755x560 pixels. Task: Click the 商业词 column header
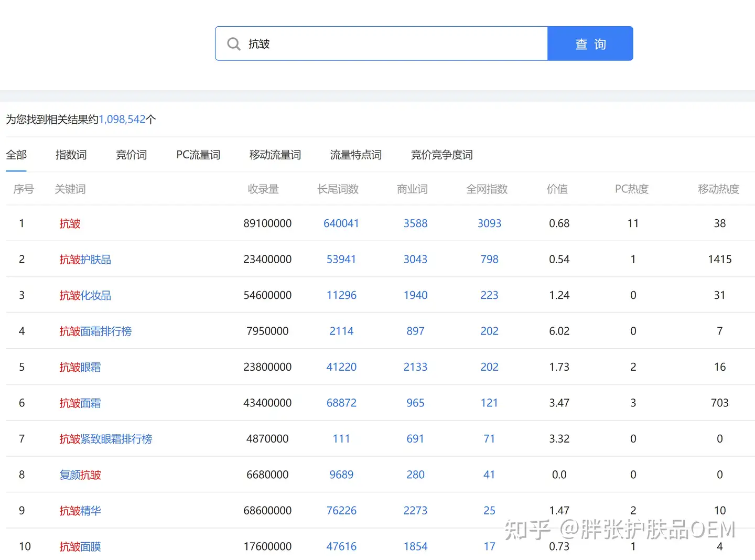412,189
